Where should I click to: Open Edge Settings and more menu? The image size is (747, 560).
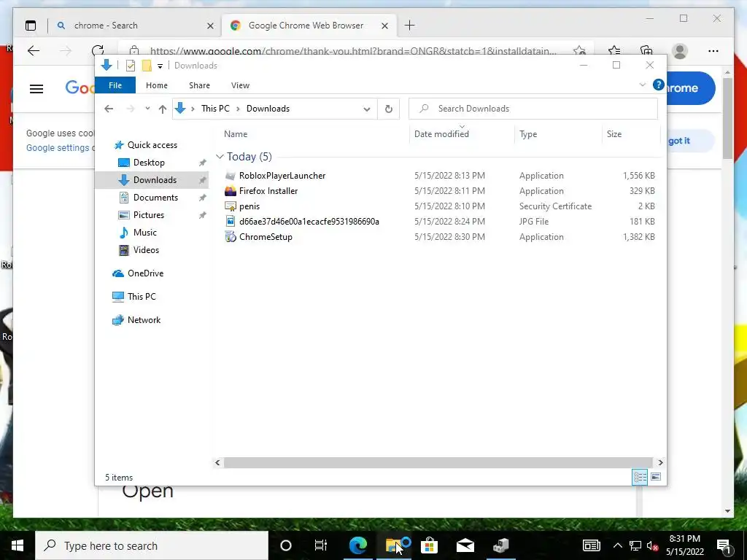click(x=713, y=51)
